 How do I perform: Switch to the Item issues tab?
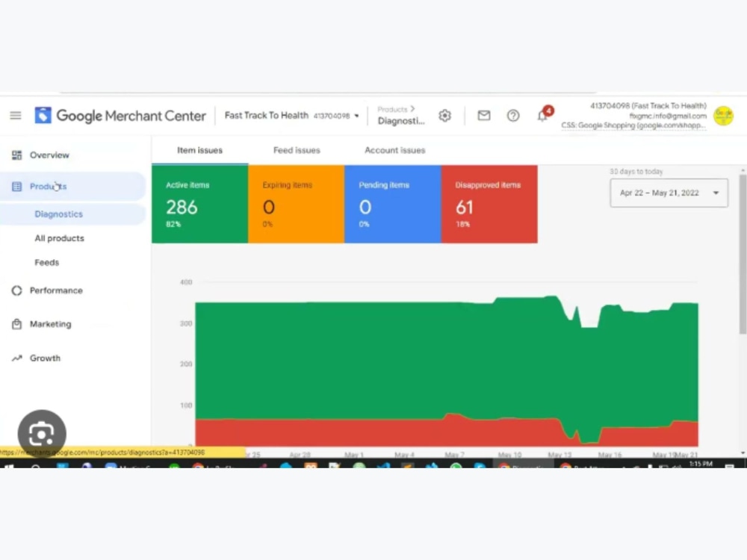199,151
